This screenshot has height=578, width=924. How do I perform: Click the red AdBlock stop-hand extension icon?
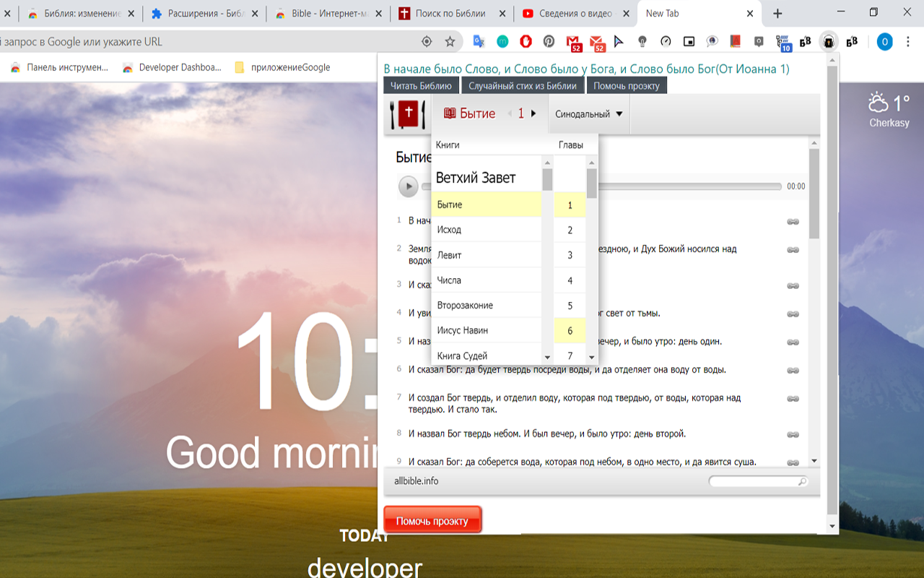pos(526,42)
